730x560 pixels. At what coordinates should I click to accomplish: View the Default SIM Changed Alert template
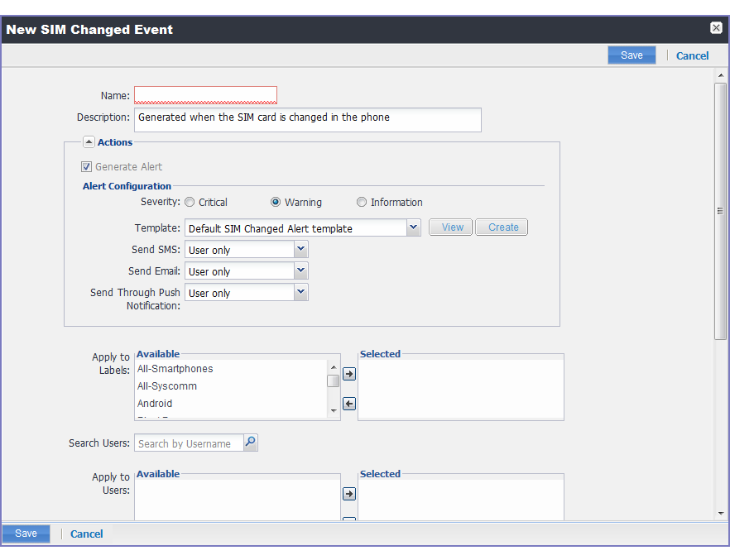[x=450, y=227]
